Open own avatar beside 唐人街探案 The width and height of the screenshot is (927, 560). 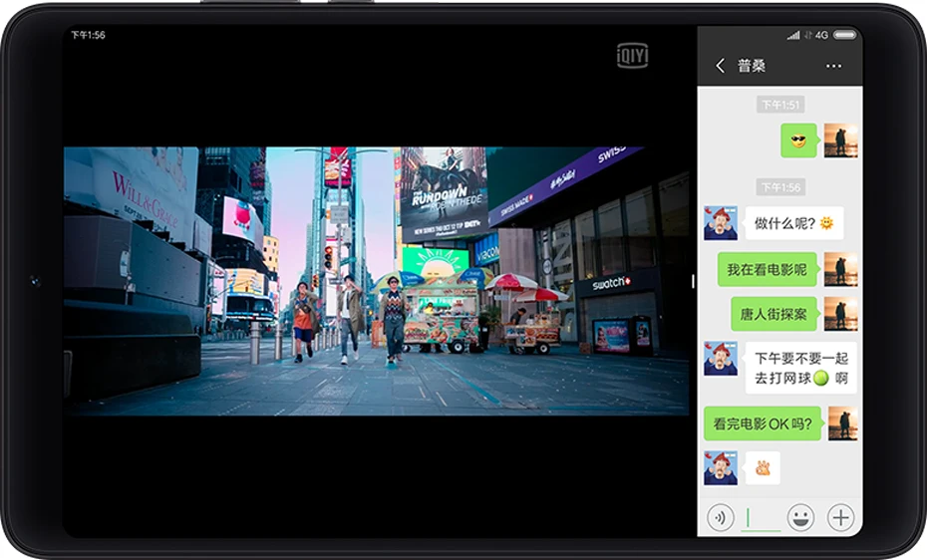840,314
